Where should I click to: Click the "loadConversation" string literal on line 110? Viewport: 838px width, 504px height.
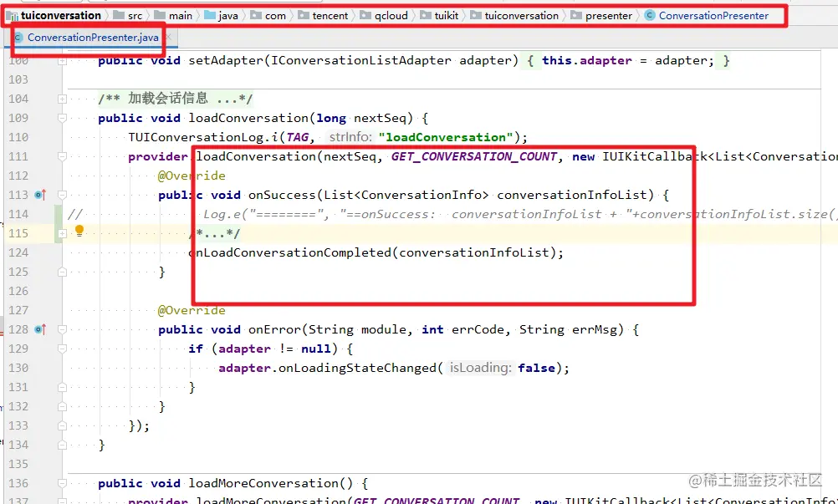(446, 137)
